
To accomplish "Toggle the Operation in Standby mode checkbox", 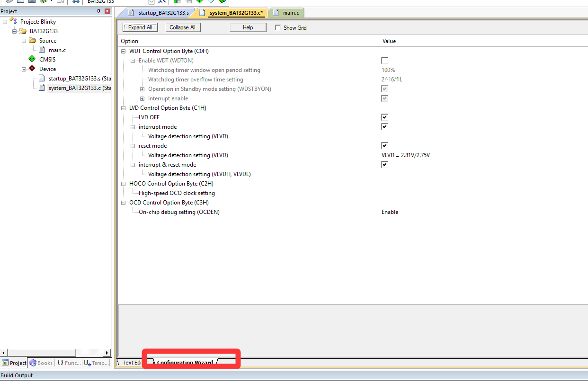I will coord(385,89).
